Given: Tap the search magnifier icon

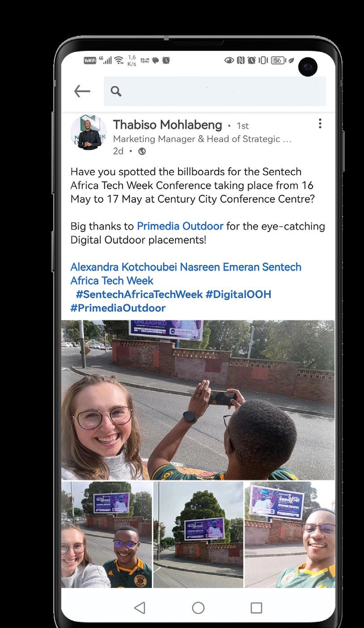Looking at the screenshot, I should pos(116,91).
